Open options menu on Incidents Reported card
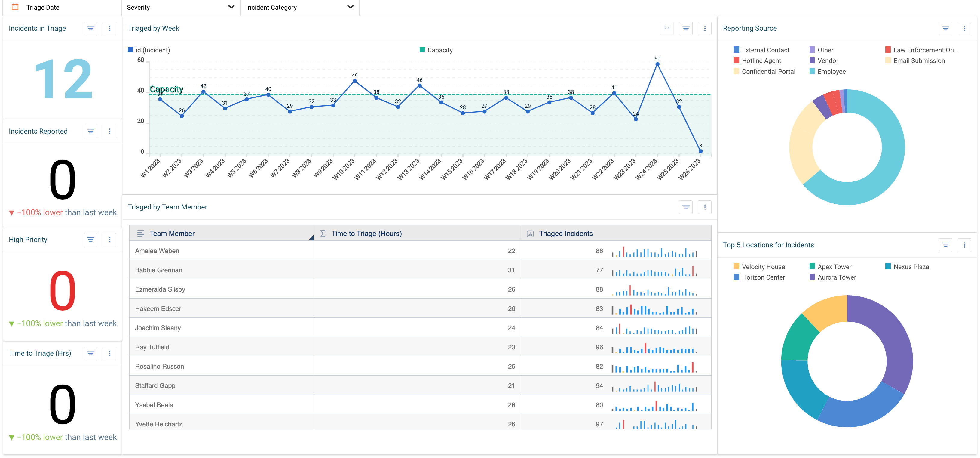 tap(109, 131)
